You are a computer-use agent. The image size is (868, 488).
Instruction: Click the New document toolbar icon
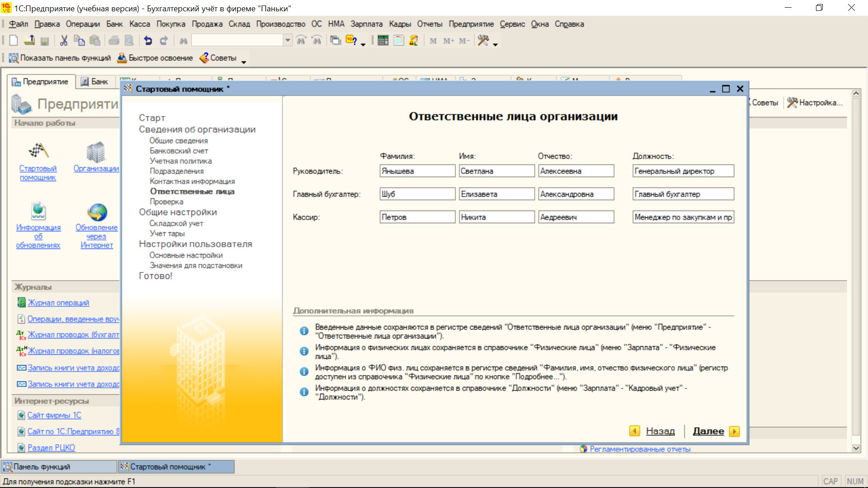[x=14, y=41]
